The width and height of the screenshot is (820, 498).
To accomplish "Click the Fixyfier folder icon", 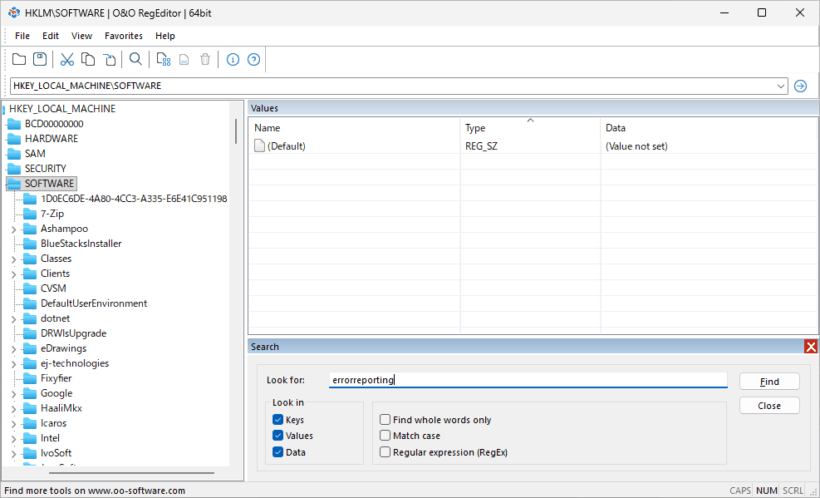I will coord(30,378).
